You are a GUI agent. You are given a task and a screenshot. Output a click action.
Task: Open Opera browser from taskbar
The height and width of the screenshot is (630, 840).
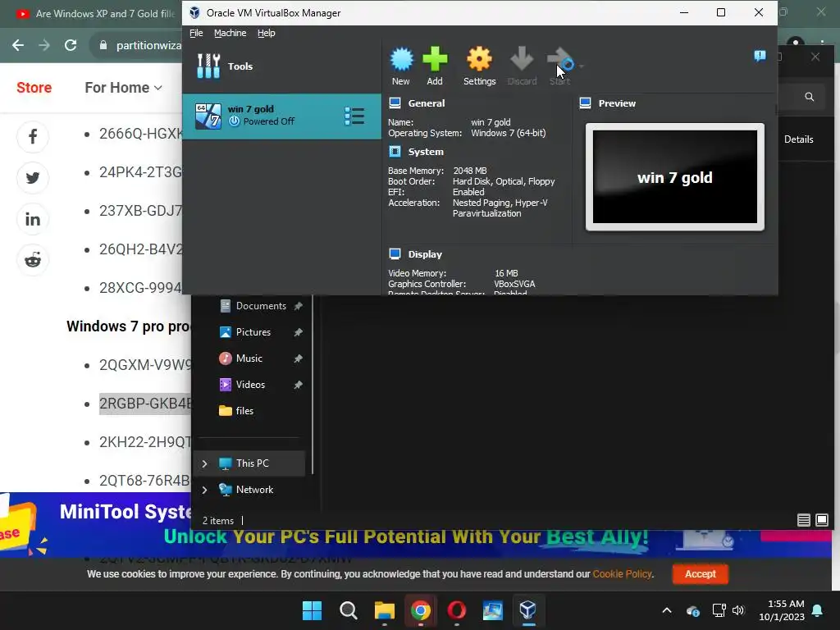(x=456, y=610)
